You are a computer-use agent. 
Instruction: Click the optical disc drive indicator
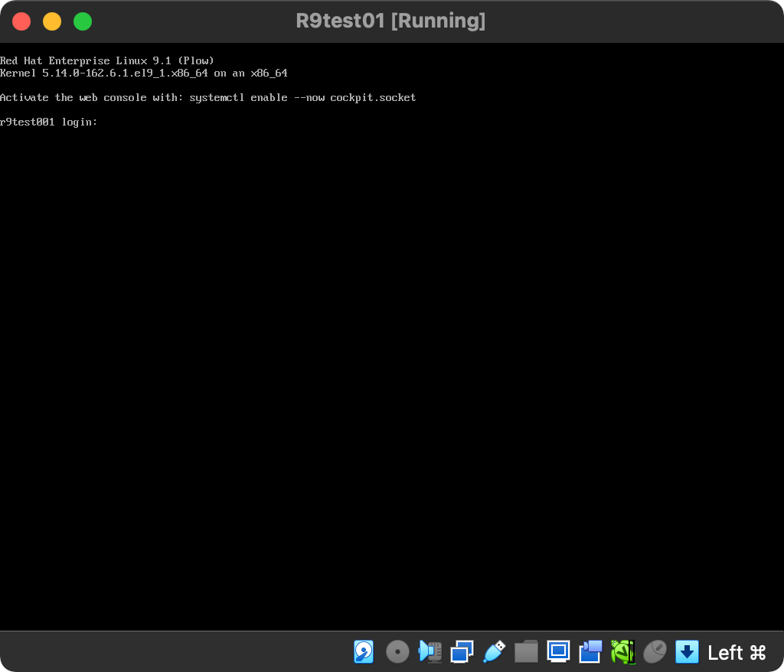coord(397,652)
